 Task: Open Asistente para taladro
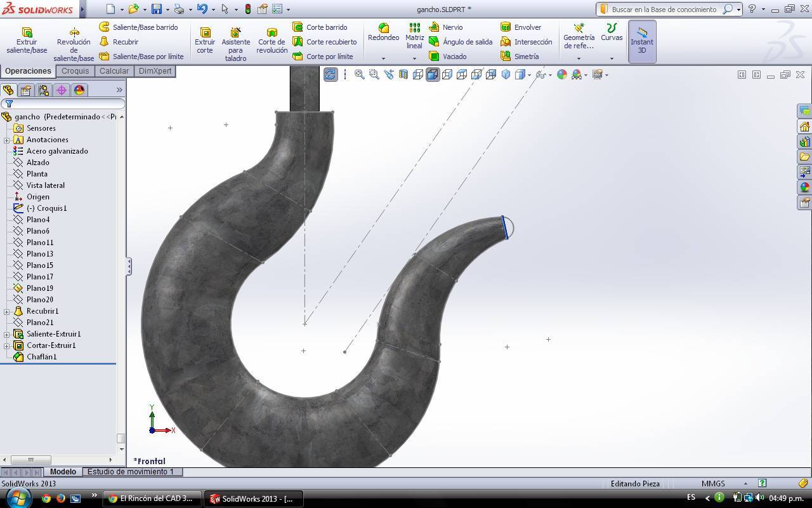coord(235,44)
